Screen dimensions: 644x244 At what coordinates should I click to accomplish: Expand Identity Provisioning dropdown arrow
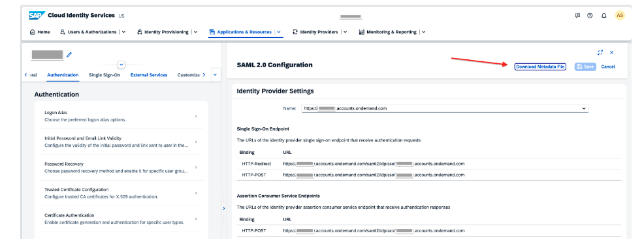pos(195,32)
